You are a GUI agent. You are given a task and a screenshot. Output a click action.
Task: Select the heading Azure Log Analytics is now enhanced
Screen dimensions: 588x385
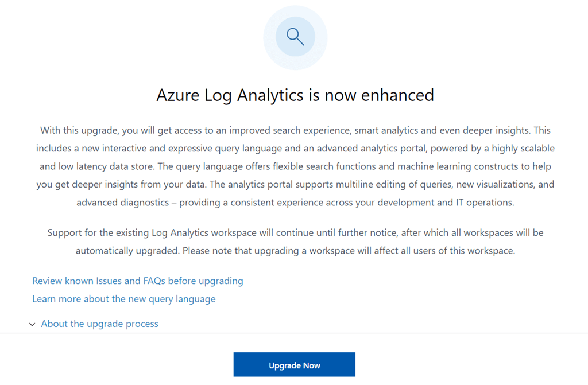point(295,95)
